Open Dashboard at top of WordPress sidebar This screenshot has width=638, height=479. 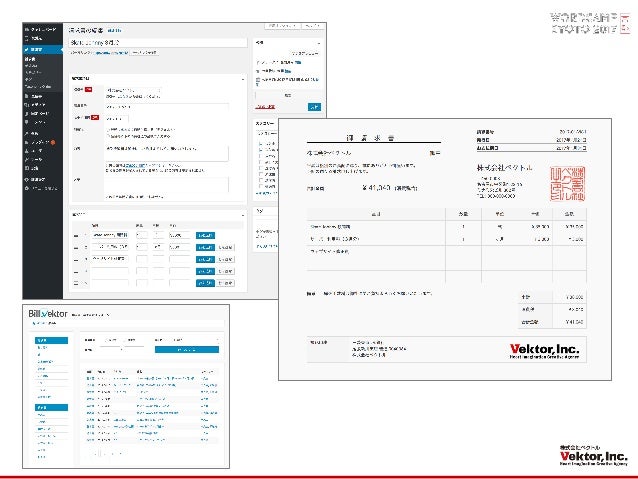(x=41, y=29)
